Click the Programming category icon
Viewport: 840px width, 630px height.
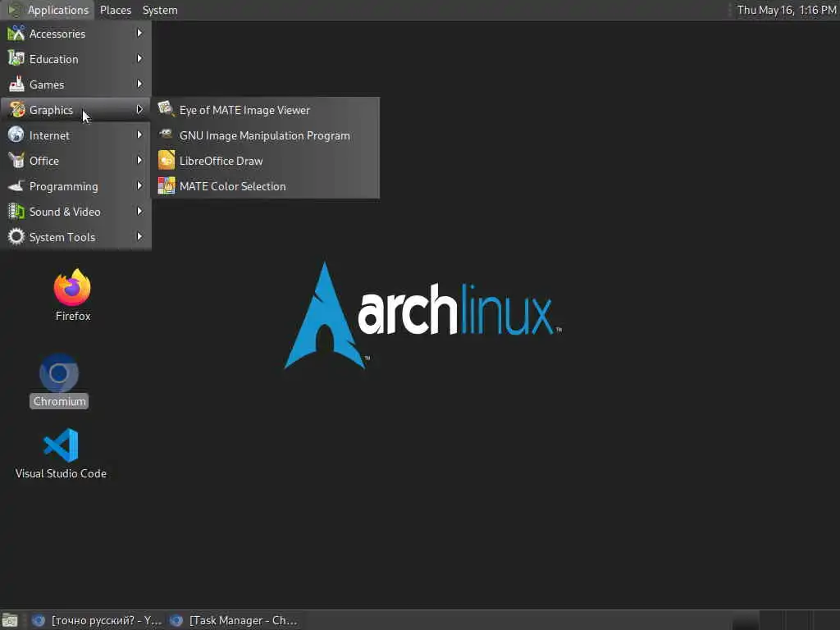coord(16,186)
